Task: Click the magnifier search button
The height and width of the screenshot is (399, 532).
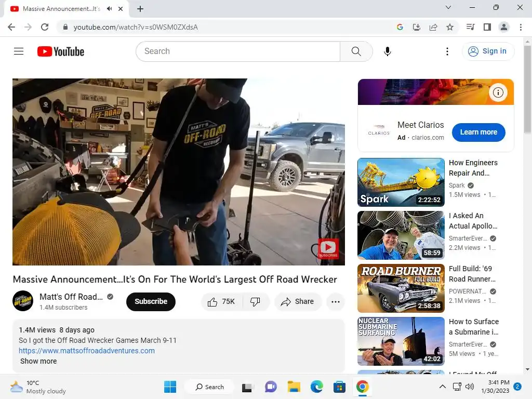Action: click(356, 51)
